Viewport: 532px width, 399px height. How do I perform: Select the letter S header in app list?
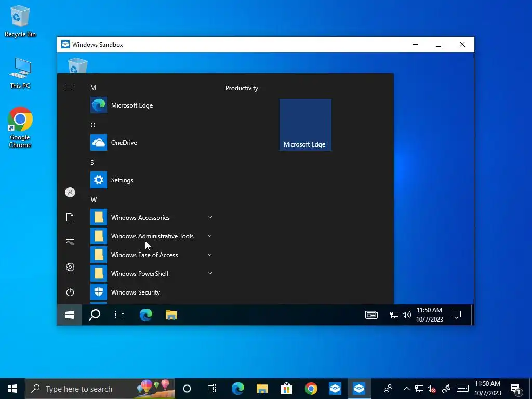point(92,163)
